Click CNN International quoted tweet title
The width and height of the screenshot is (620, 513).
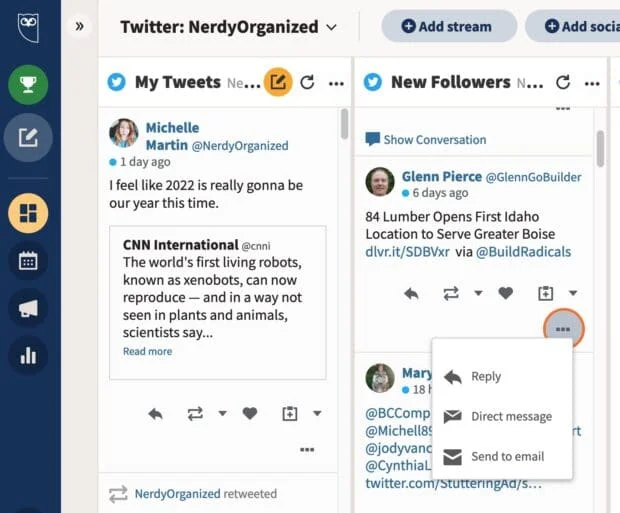tap(181, 245)
